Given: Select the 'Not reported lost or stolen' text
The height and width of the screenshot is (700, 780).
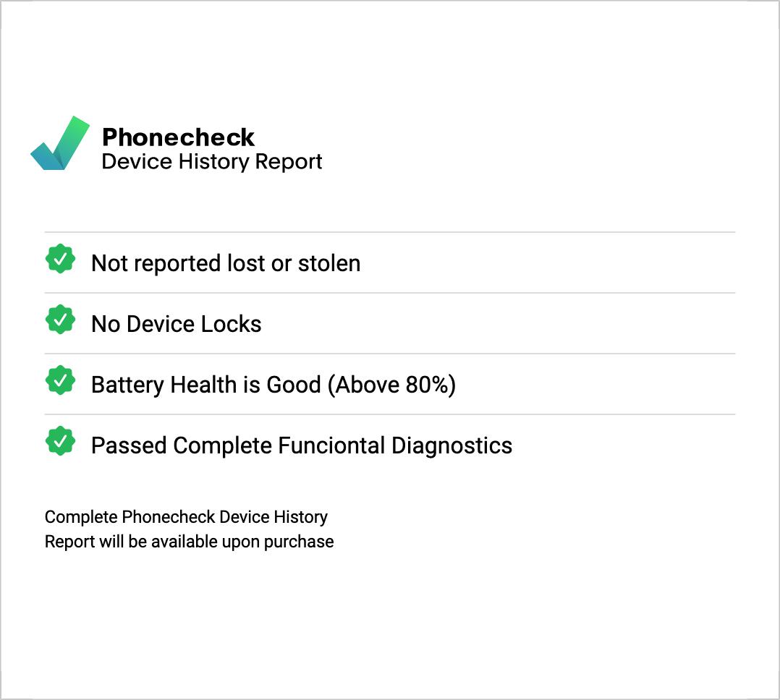Looking at the screenshot, I should [225, 263].
